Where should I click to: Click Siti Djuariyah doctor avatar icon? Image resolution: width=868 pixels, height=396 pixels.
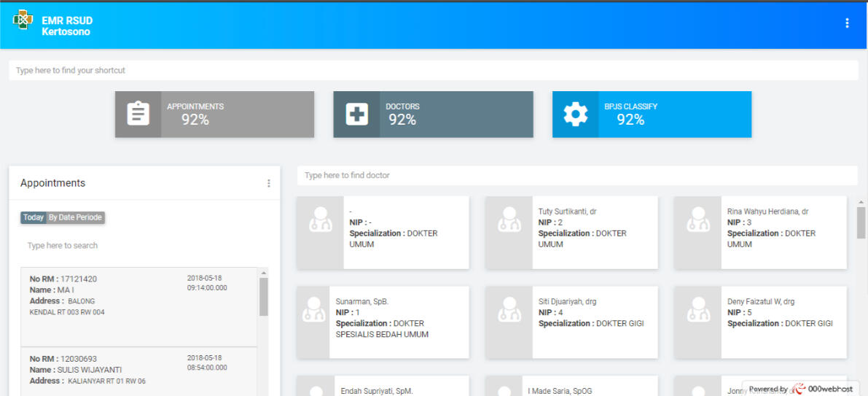coord(509,312)
